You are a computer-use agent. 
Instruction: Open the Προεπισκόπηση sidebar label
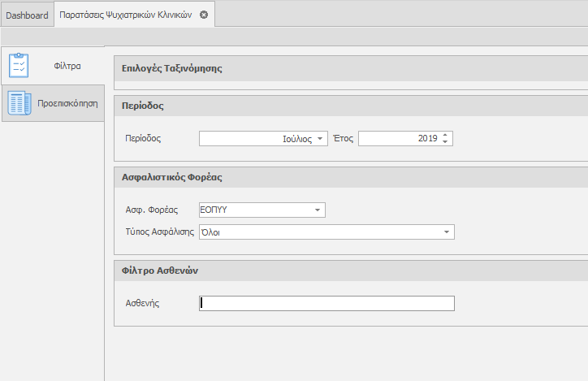tap(68, 104)
